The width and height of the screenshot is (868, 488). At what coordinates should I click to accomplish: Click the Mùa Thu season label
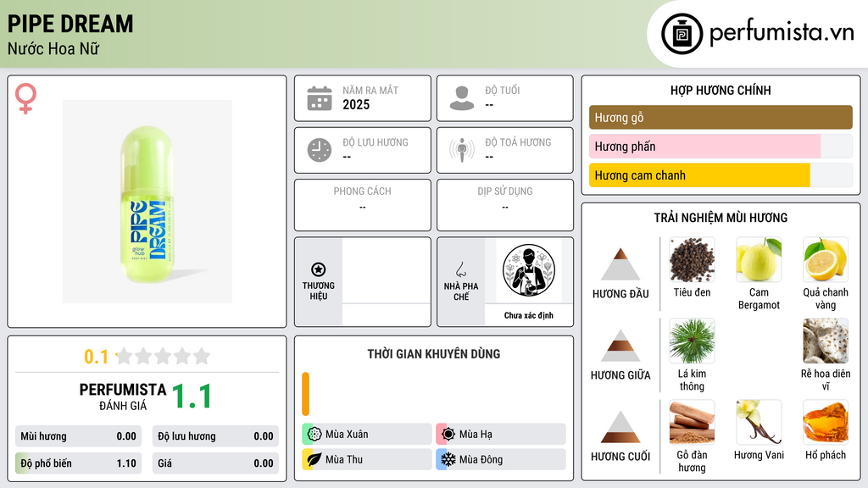pos(344,459)
